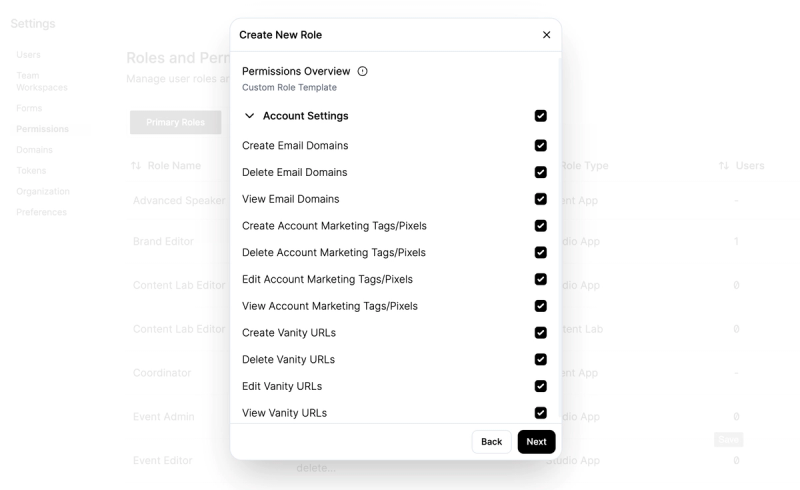
Task: Toggle Delete Email Domains checkbox
Action: [541, 173]
